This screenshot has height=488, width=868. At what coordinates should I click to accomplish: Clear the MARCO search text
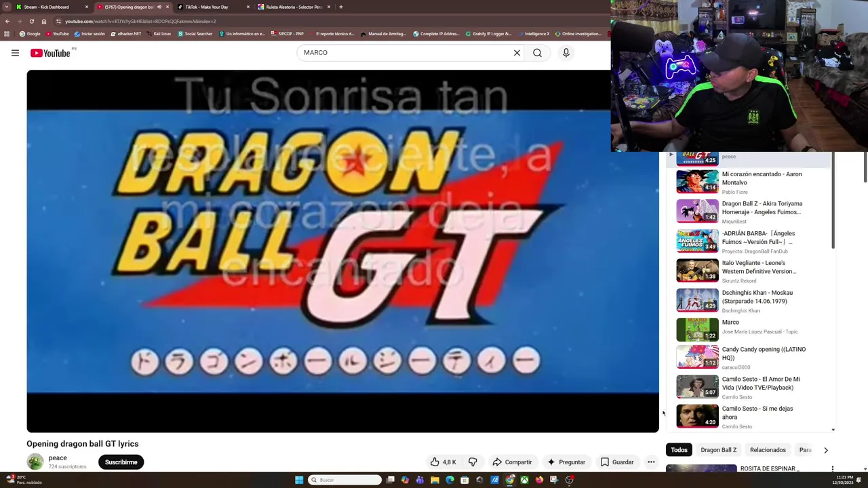517,53
